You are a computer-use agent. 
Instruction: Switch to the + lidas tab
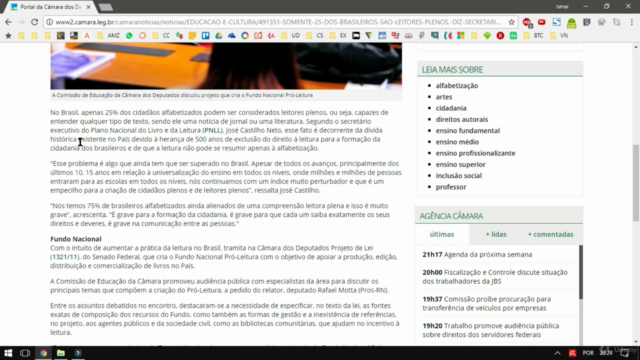tap(496, 234)
